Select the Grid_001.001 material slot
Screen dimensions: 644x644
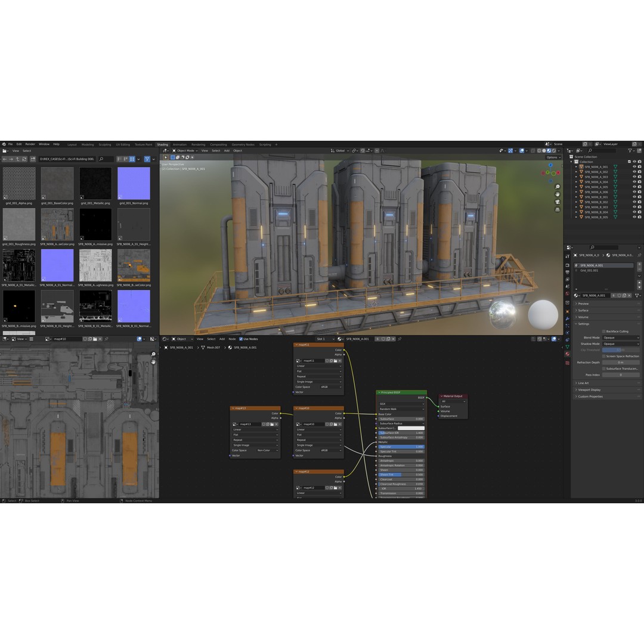[603, 270]
